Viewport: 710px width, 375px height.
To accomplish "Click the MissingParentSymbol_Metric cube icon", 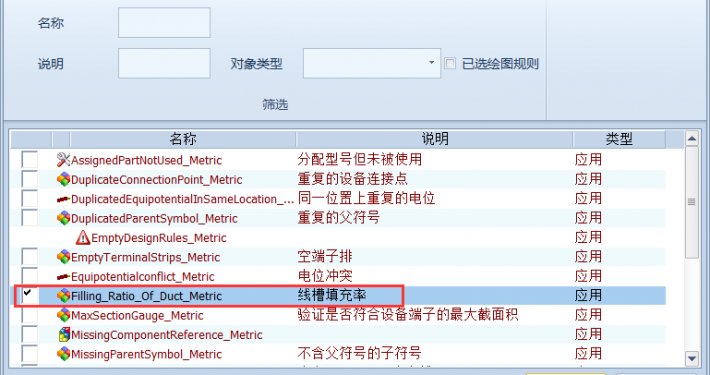I will [x=63, y=354].
